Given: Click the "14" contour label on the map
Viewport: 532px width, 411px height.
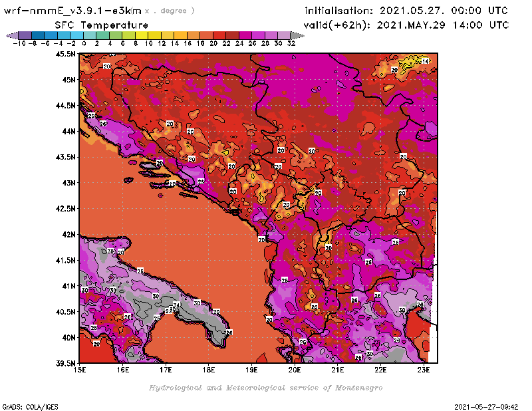Looking at the screenshot, I should click(425, 61).
